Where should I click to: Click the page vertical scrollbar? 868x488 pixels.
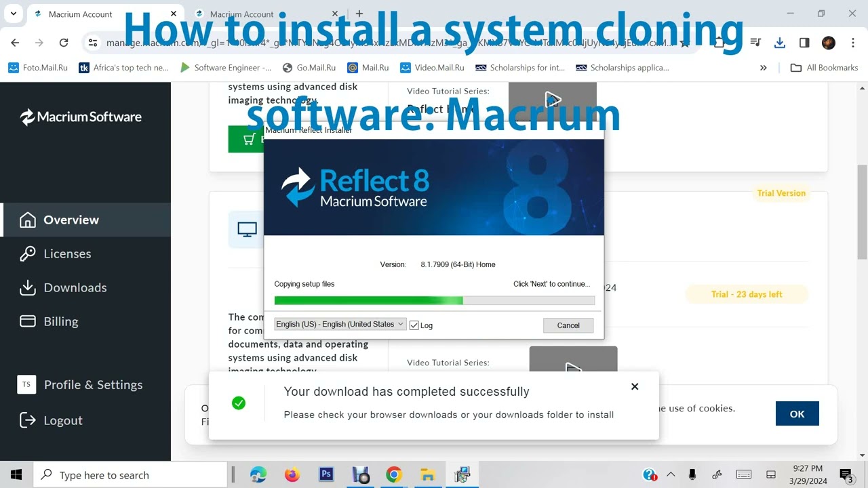tap(862, 211)
